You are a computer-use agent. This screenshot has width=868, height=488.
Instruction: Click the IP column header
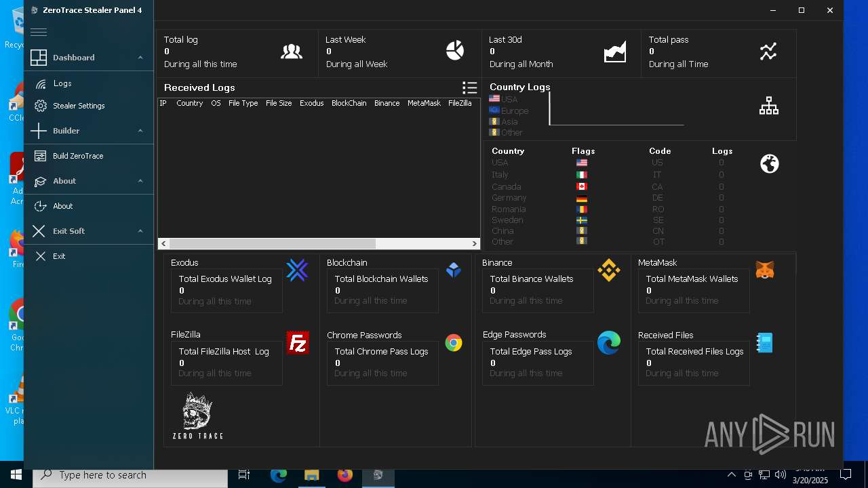[x=163, y=104]
